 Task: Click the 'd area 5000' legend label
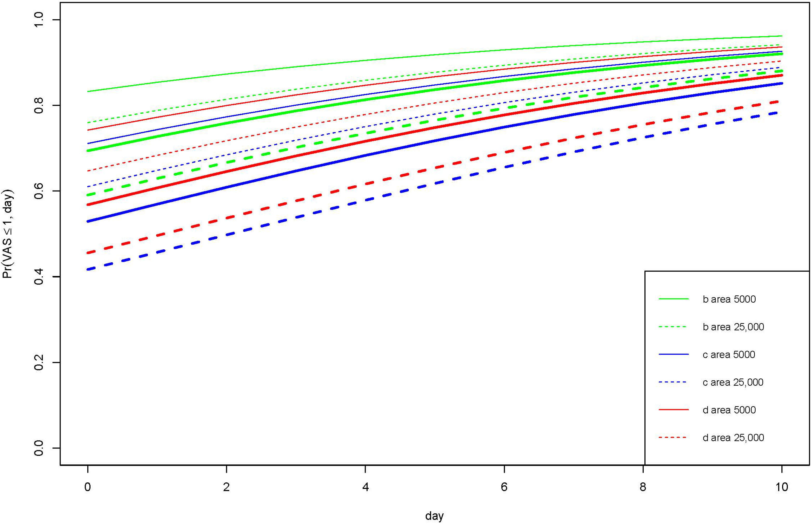729,410
